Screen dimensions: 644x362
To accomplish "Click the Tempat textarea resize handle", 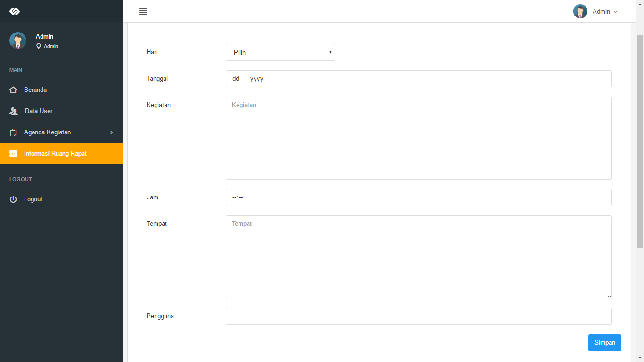I will point(609,295).
